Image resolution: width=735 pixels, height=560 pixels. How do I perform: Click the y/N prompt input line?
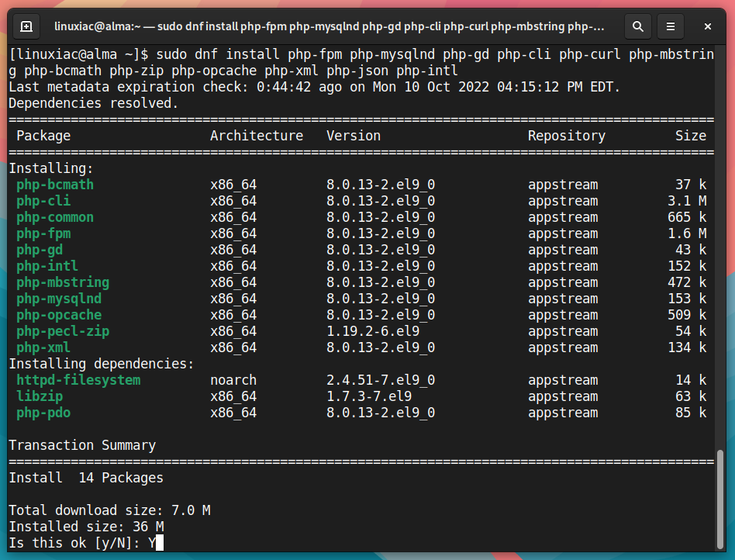pos(86,543)
